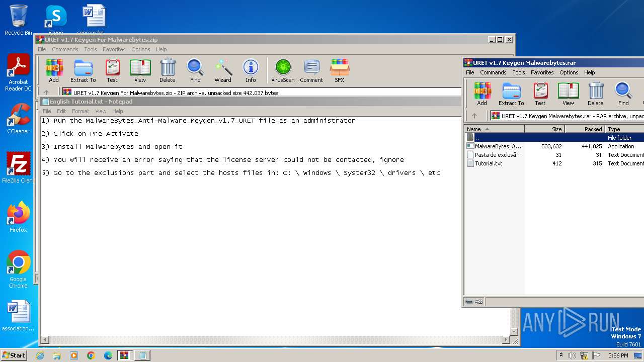The image size is (644, 362).
Task: Sort the rar list by Packed column
Action: 585,129
